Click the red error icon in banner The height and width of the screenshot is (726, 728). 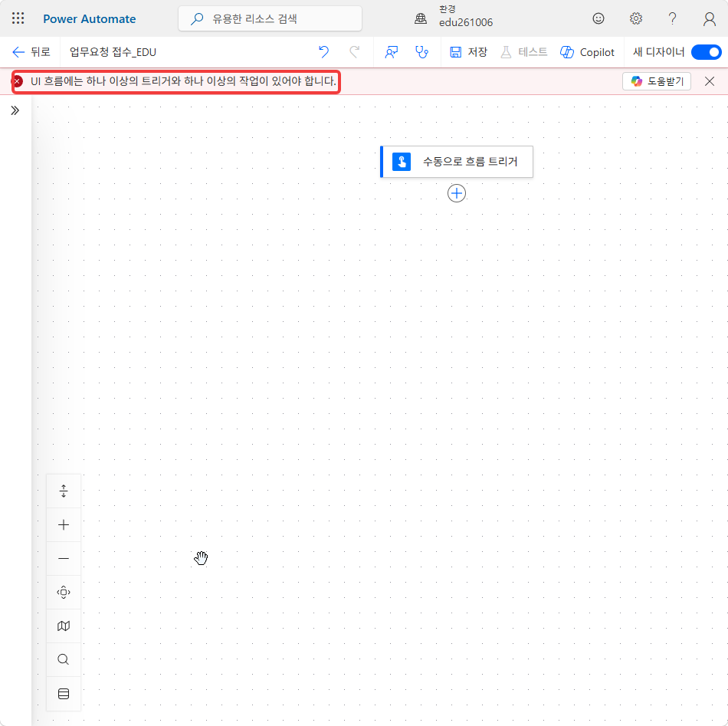pyautogui.click(x=17, y=81)
